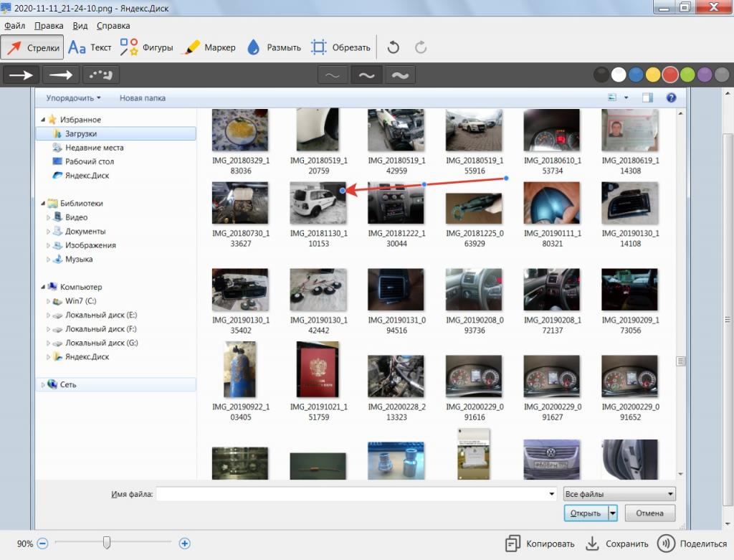Image resolution: width=734 pixels, height=560 pixels.
Task: Expand the Сеть network node
Action: point(42,385)
